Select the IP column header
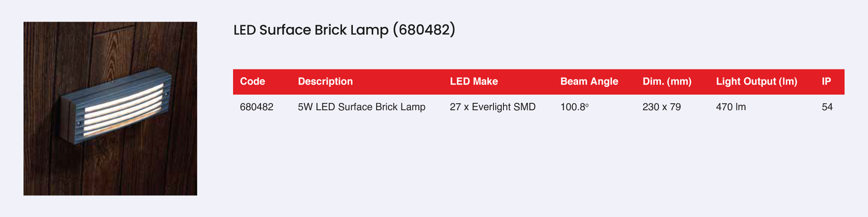 [x=826, y=82]
